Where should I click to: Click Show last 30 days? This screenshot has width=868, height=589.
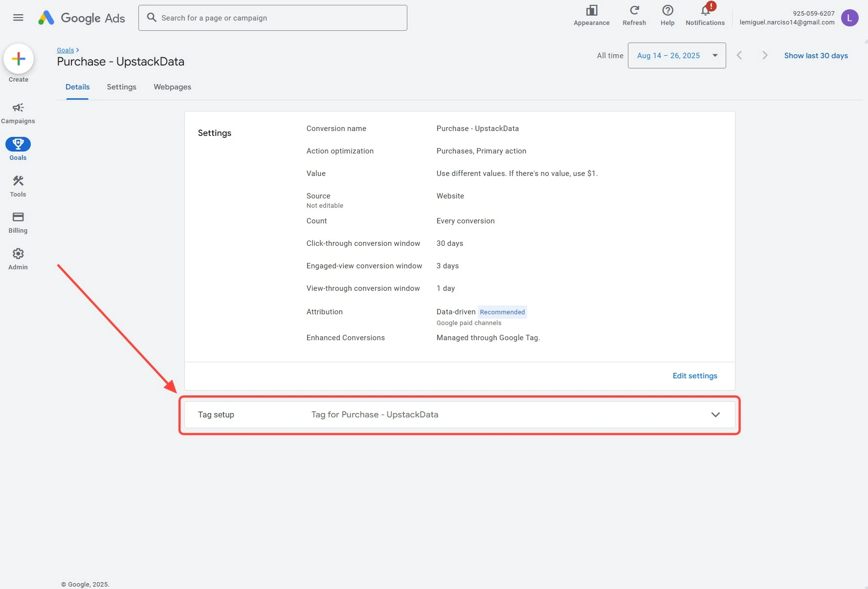point(816,56)
